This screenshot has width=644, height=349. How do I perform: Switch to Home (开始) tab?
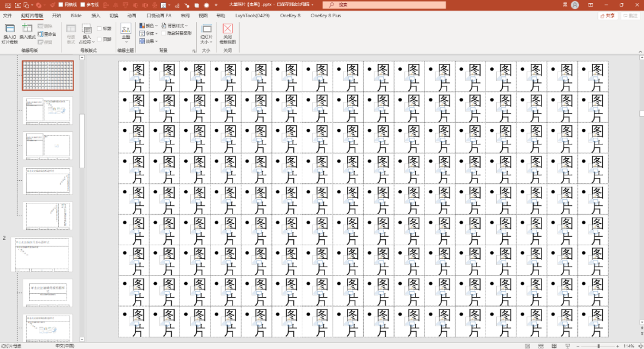point(56,16)
